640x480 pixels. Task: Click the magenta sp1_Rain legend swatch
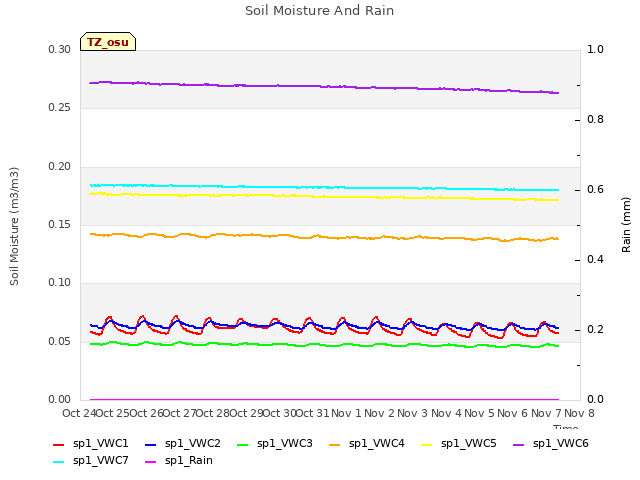151,462
